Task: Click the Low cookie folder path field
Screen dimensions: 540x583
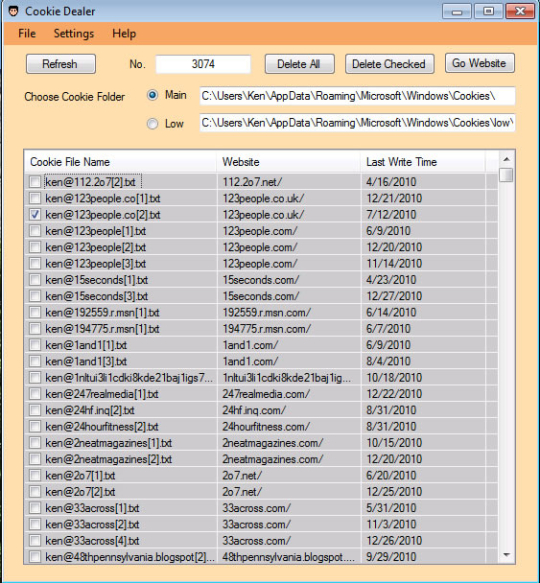Action: coord(357,123)
